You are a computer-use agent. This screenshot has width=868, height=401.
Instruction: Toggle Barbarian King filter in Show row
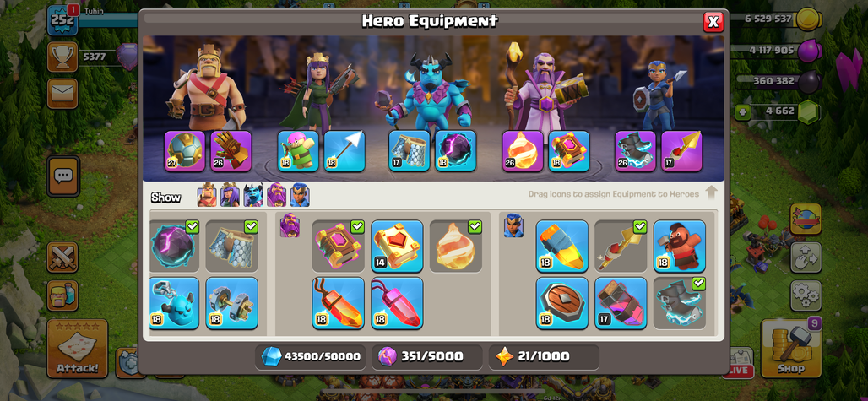[x=207, y=195]
